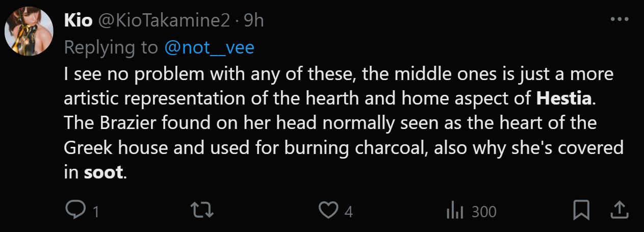
Task: Go to the @not__vee mention link
Action: tap(209, 47)
